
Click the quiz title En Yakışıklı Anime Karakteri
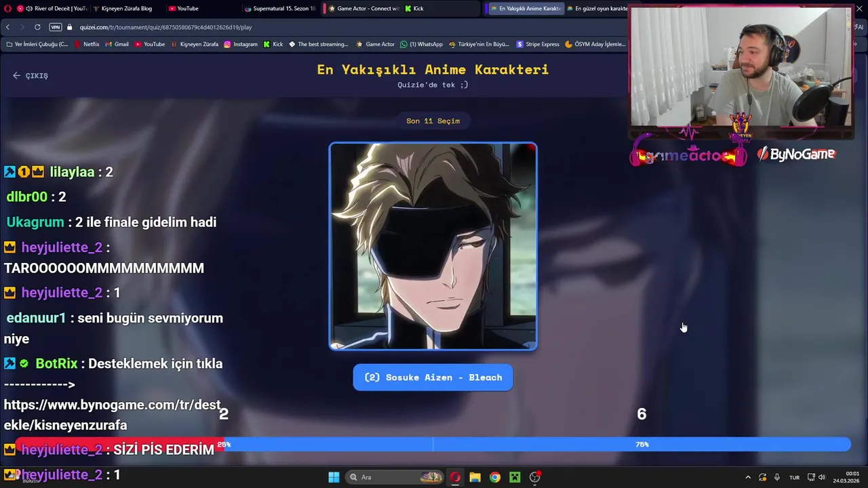(433, 70)
